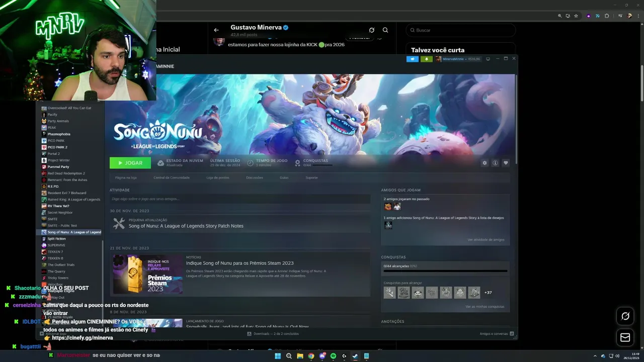Open Loja de pontos tab
The width and height of the screenshot is (644, 362).
[x=218, y=177]
